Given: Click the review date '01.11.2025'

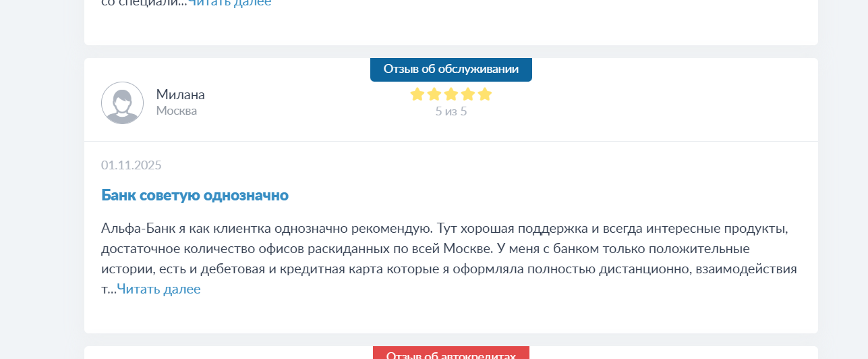Looking at the screenshot, I should point(132,165).
